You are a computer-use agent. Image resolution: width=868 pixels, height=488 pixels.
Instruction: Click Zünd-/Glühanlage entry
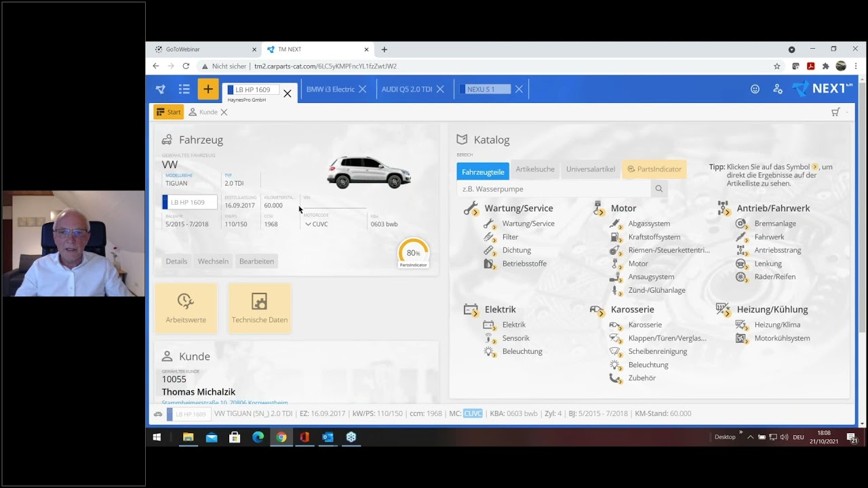point(656,290)
